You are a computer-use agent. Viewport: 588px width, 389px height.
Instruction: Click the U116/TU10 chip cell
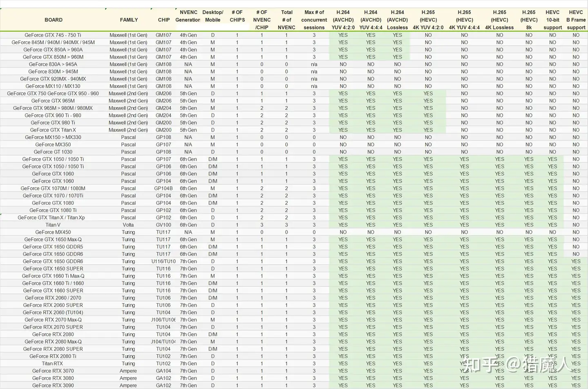pyautogui.click(x=163, y=262)
